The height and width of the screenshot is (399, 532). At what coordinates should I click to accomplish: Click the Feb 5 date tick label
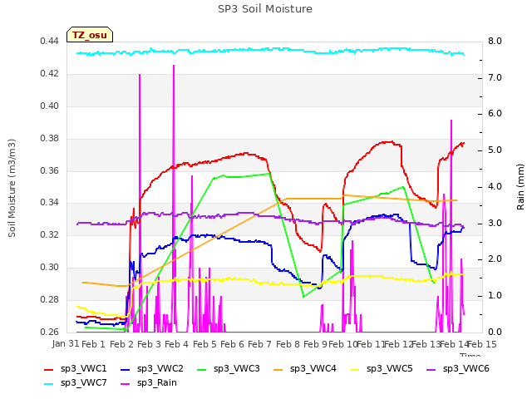[x=204, y=344]
